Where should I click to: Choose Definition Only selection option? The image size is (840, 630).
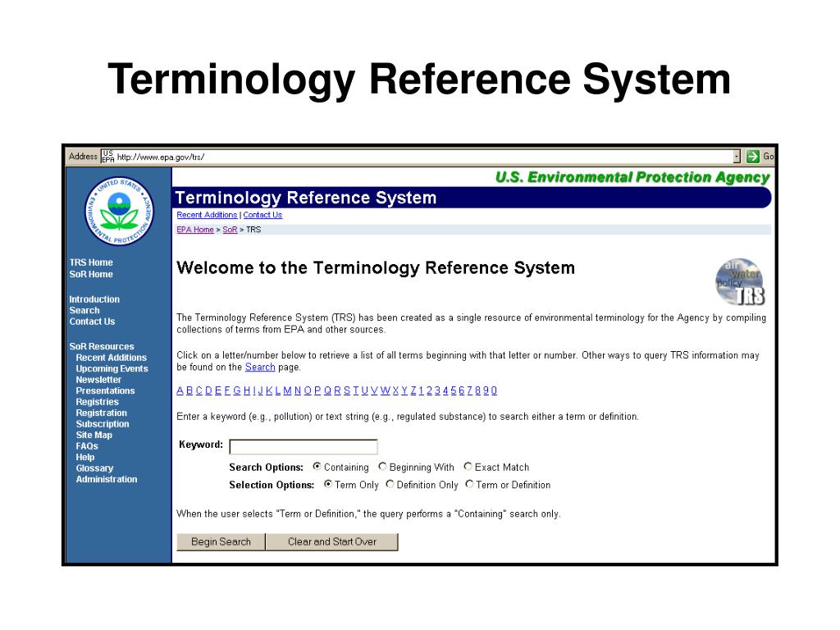tap(390, 484)
